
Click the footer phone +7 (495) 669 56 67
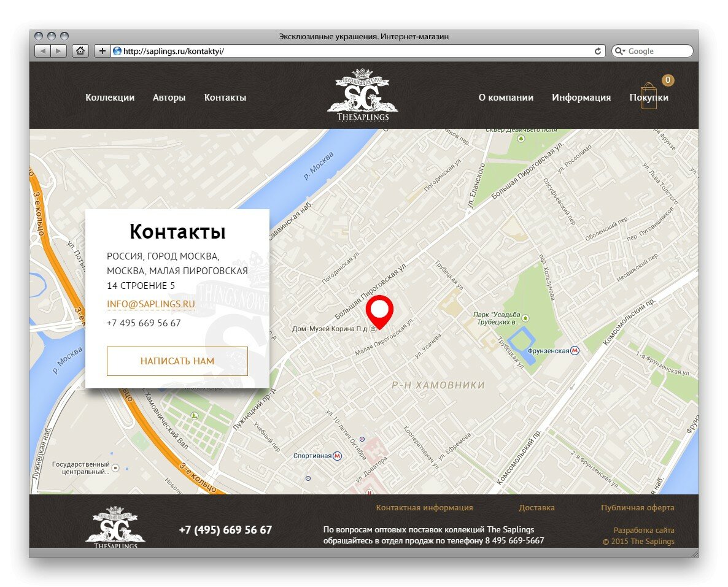click(x=226, y=530)
